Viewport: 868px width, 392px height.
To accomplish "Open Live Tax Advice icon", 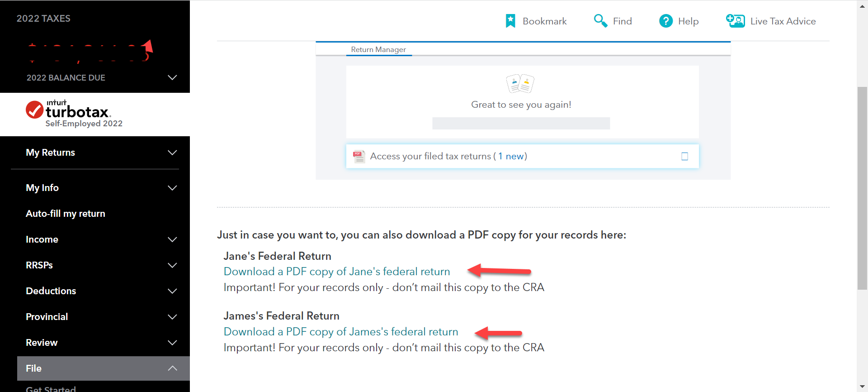I will (735, 21).
